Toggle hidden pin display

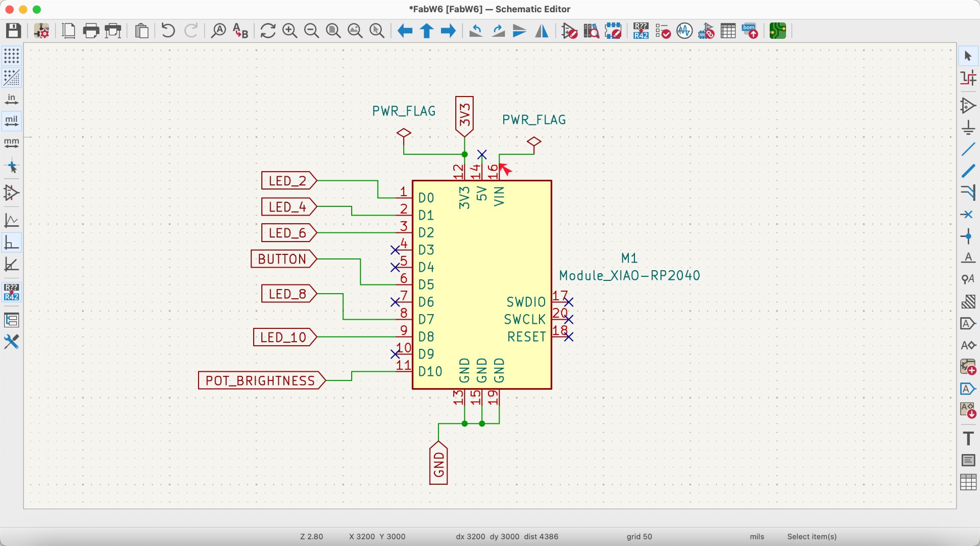click(11, 193)
